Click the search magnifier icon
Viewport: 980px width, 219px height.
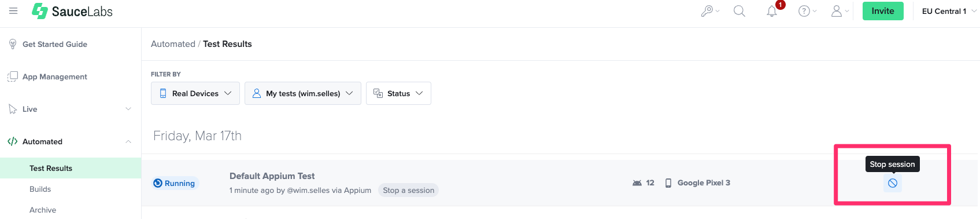(739, 11)
